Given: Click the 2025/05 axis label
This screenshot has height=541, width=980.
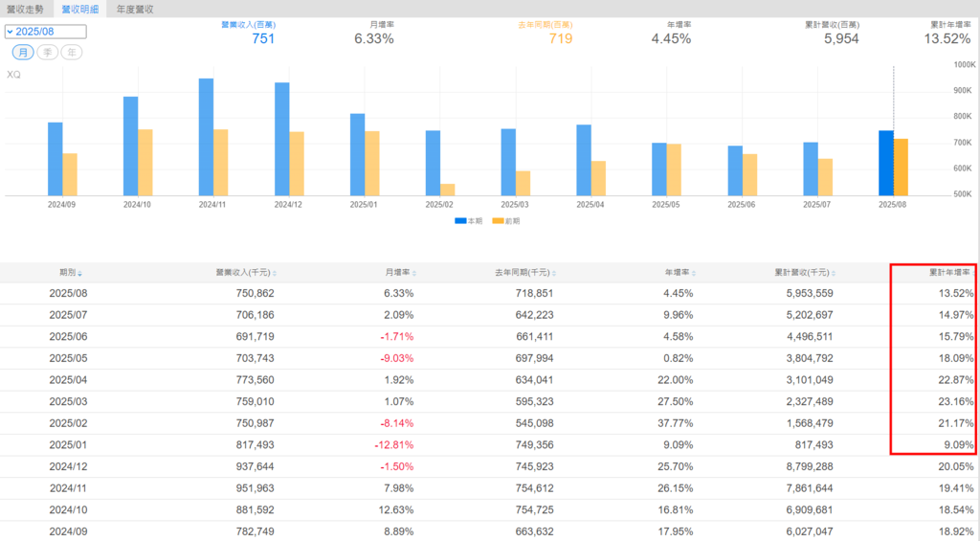Looking at the screenshot, I should 666,205.
